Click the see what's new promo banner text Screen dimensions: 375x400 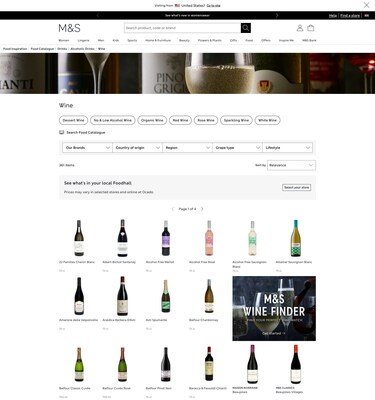[x=187, y=15]
